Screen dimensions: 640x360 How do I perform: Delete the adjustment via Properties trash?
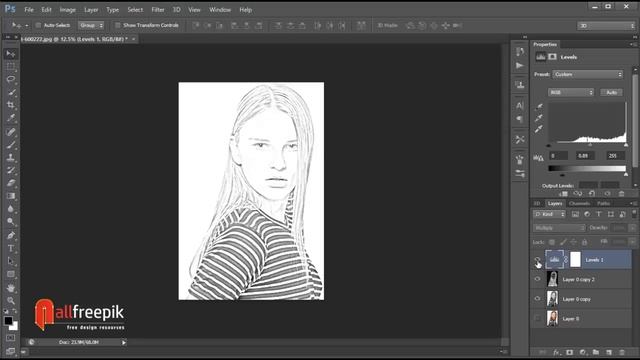621,194
